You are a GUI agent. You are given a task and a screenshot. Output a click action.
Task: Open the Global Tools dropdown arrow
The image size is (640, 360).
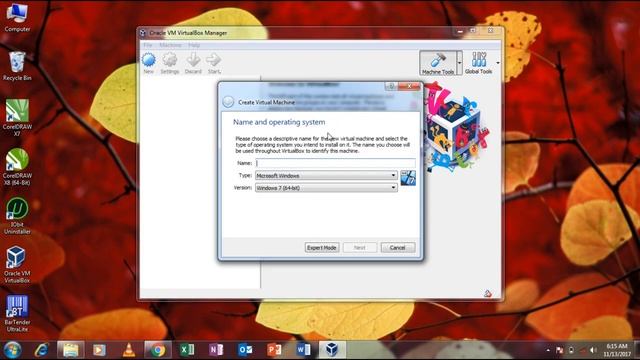[498, 63]
